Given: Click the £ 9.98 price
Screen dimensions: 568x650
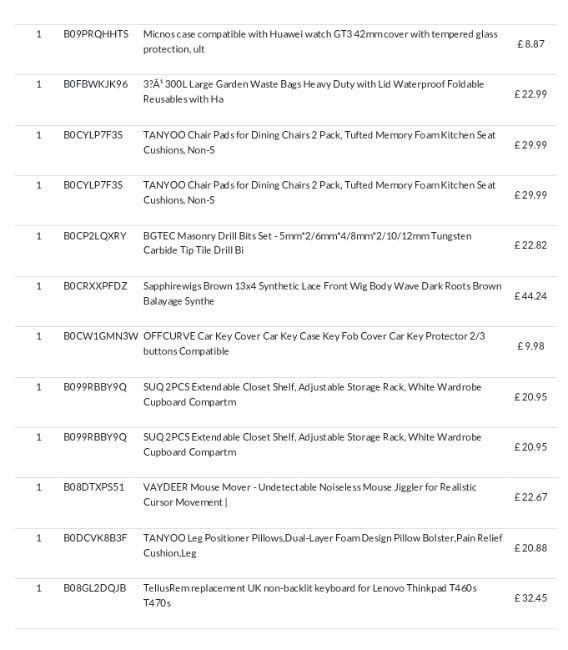Looking at the screenshot, I should point(531,346).
